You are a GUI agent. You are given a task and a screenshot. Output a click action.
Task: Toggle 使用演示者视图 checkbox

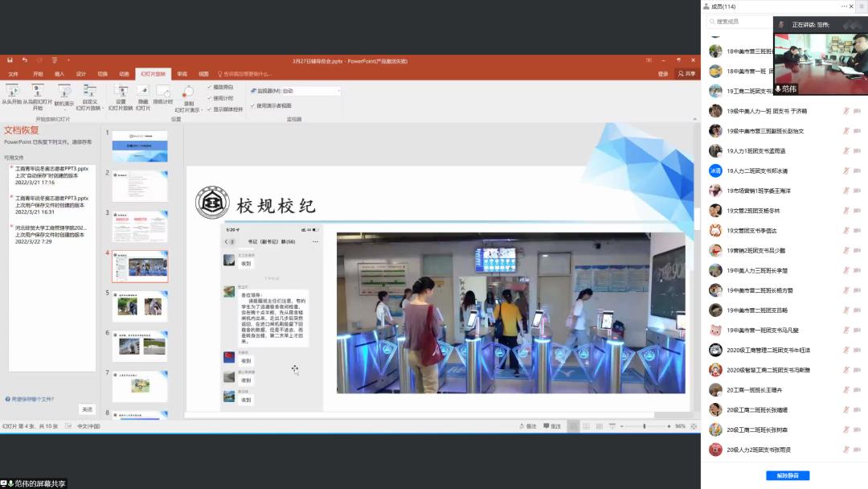coord(252,105)
